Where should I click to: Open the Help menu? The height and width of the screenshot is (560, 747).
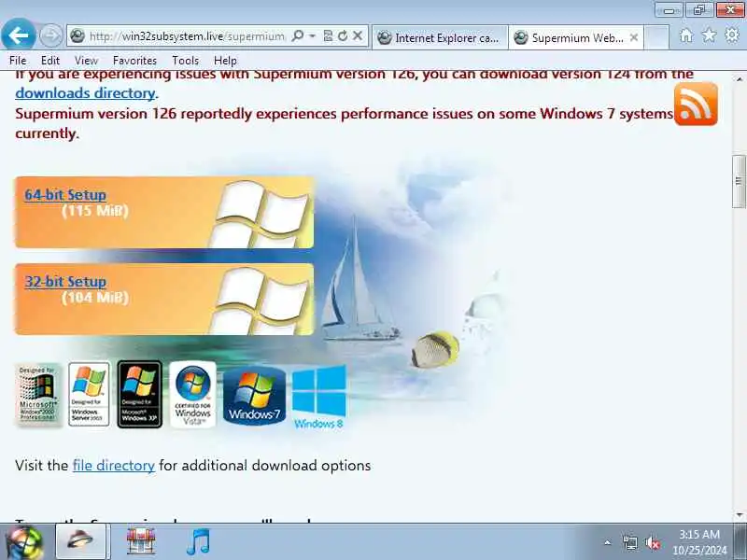[225, 61]
